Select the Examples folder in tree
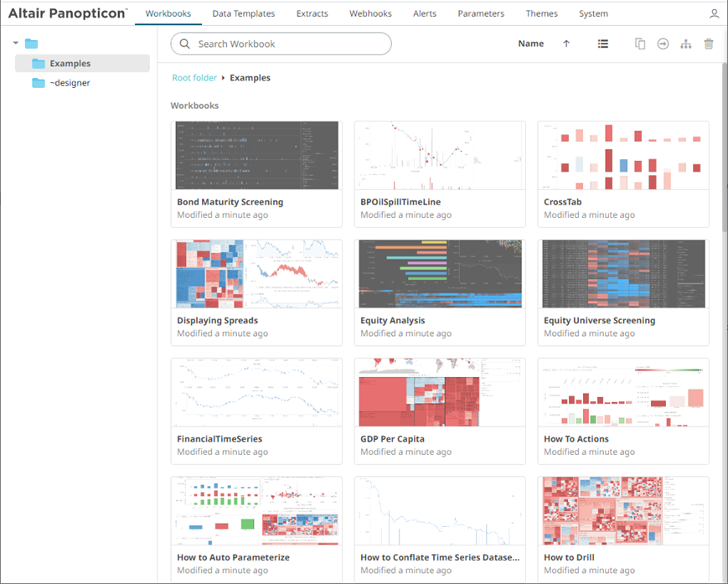728x584 pixels. tap(70, 64)
